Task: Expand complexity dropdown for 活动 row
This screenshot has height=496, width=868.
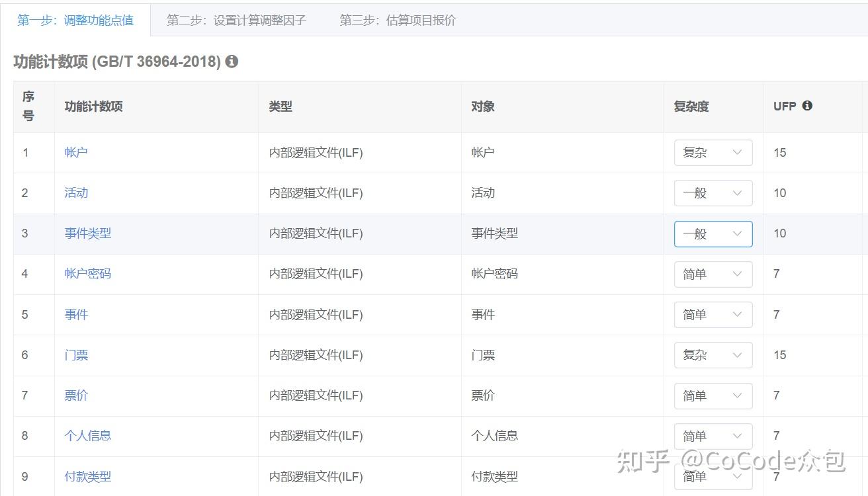Action: pyautogui.click(x=713, y=193)
